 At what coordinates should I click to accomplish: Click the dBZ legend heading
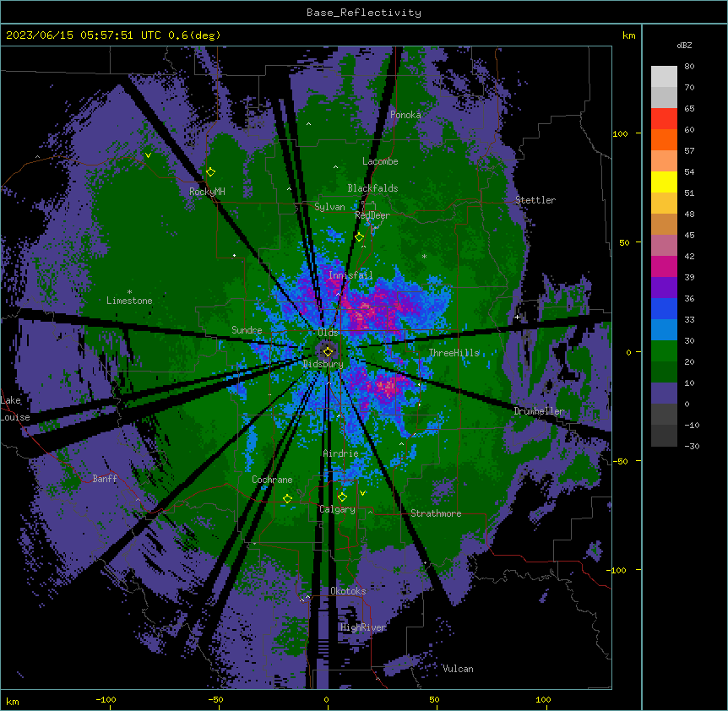[684, 46]
